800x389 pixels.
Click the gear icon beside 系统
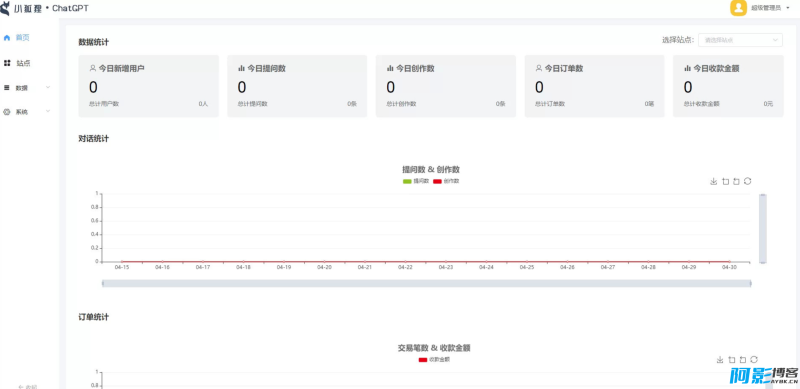click(x=7, y=112)
